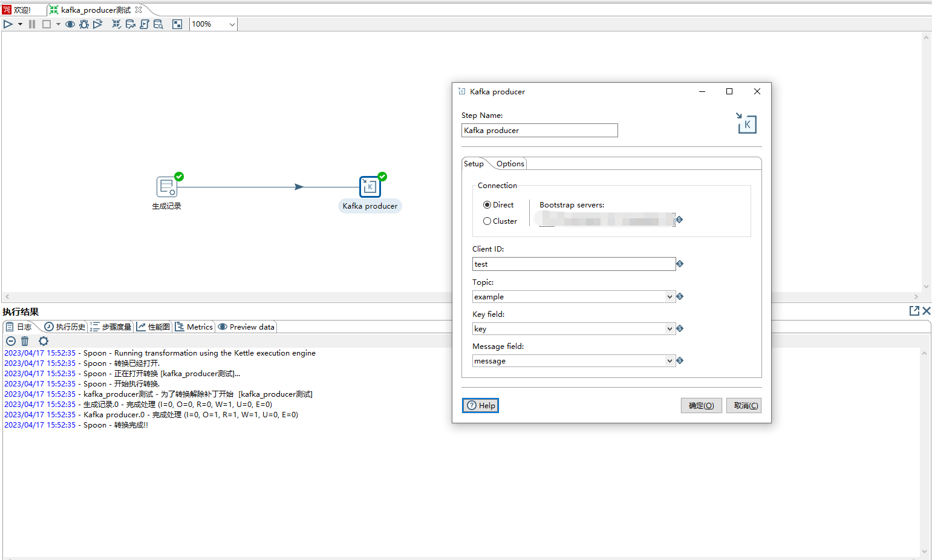
Task: Run the transformation with the play icon
Action: tap(8, 24)
